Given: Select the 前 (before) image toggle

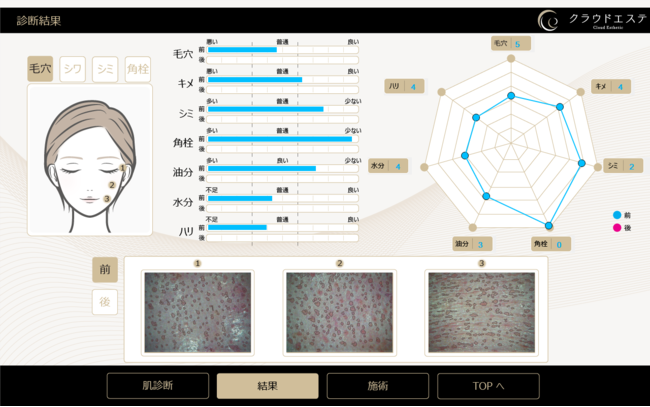Looking at the screenshot, I should coord(105,270).
